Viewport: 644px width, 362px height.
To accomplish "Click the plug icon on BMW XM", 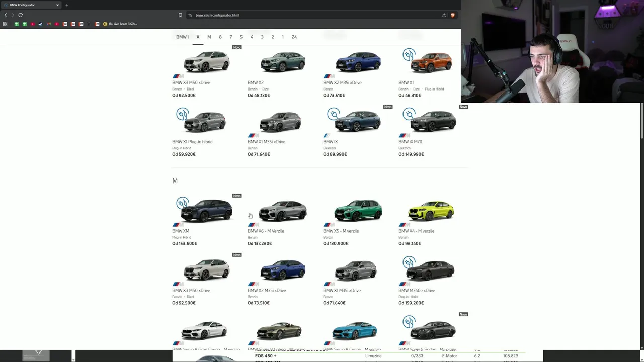I will [182, 203].
